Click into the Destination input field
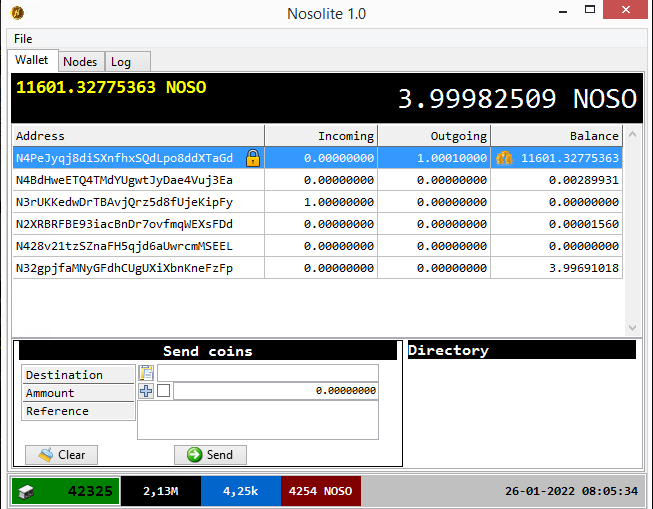653x509 pixels. [x=268, y=373]
